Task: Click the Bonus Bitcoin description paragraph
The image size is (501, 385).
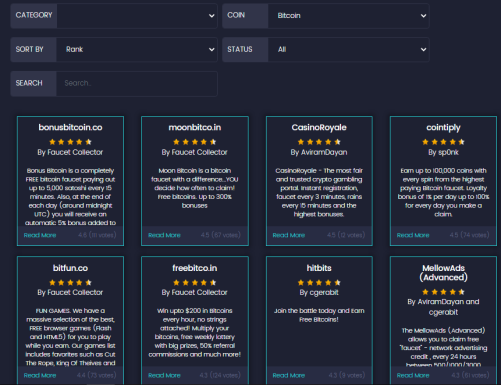Action: point(70,197)
